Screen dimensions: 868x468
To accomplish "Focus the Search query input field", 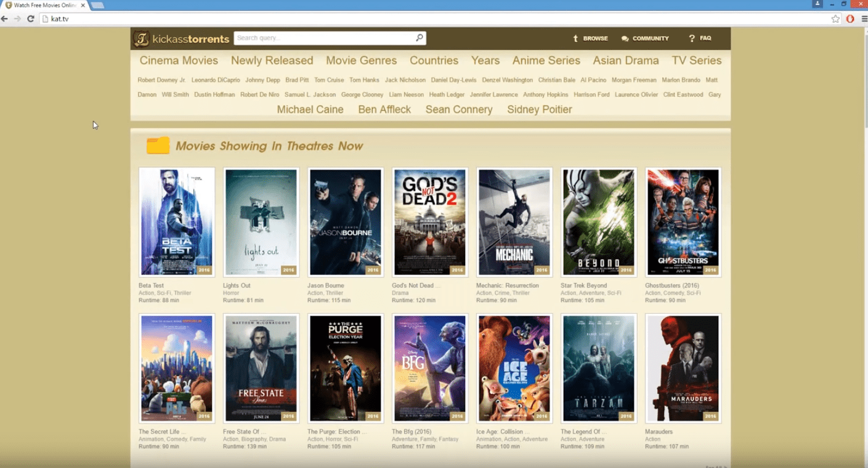I will [323, 38].
